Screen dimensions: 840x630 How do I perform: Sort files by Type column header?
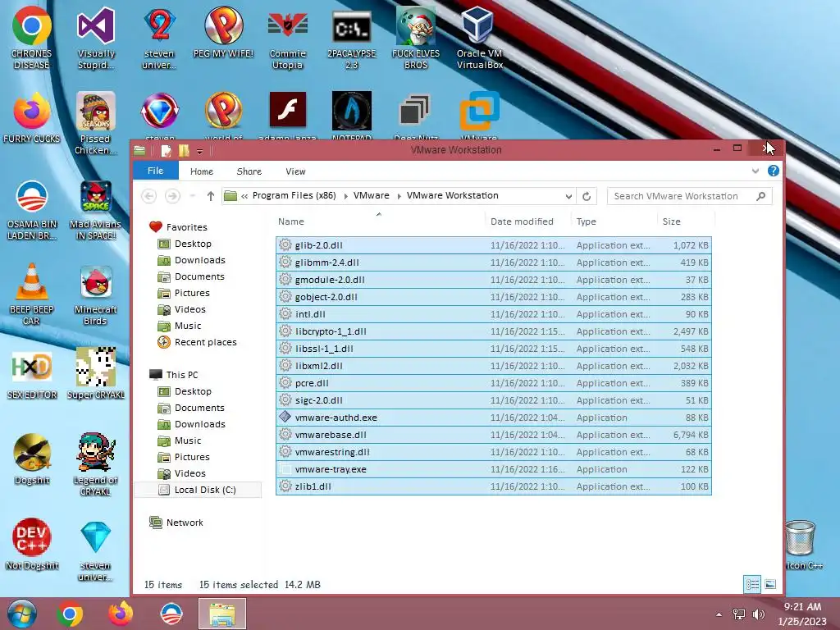tap(586, 221)
